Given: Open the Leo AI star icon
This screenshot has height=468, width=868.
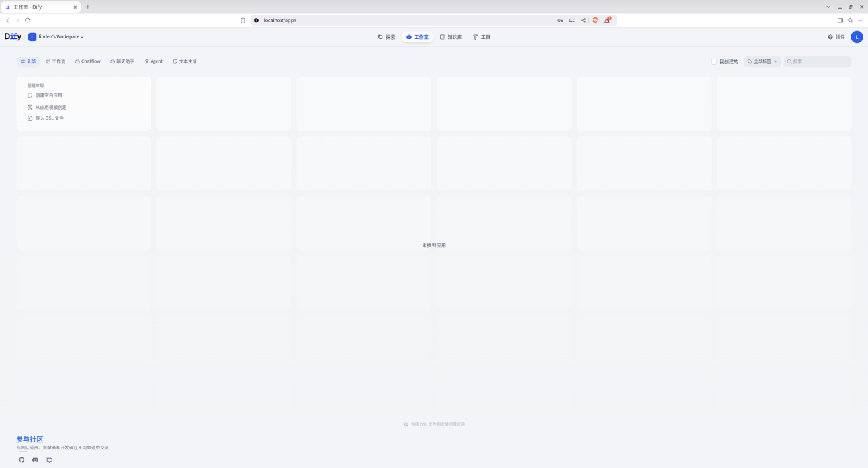Looking at the screenshot, I should point(850,20).
